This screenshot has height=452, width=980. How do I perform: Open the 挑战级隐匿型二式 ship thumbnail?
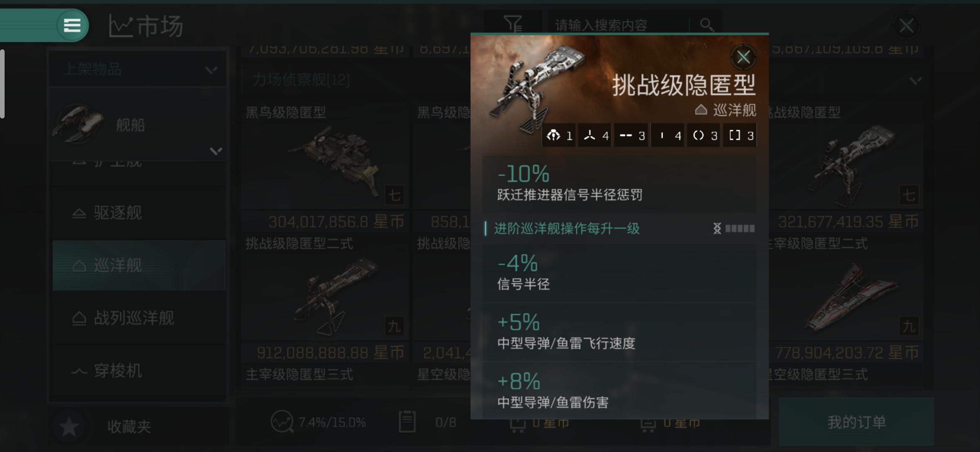coord(325,296)
